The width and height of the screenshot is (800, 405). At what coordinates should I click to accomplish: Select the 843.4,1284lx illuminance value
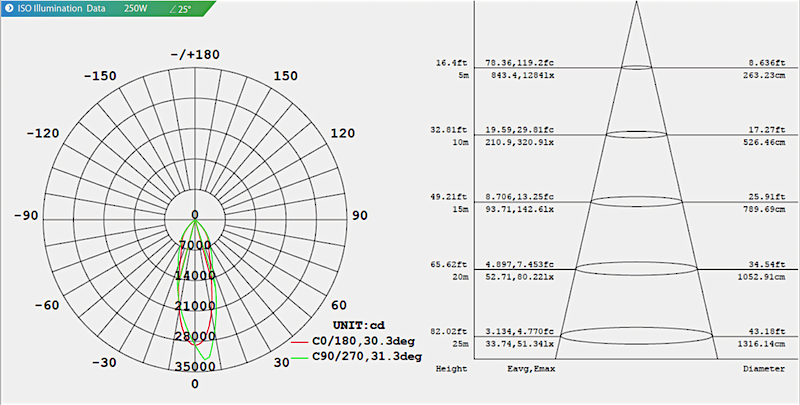pos(523,75)
